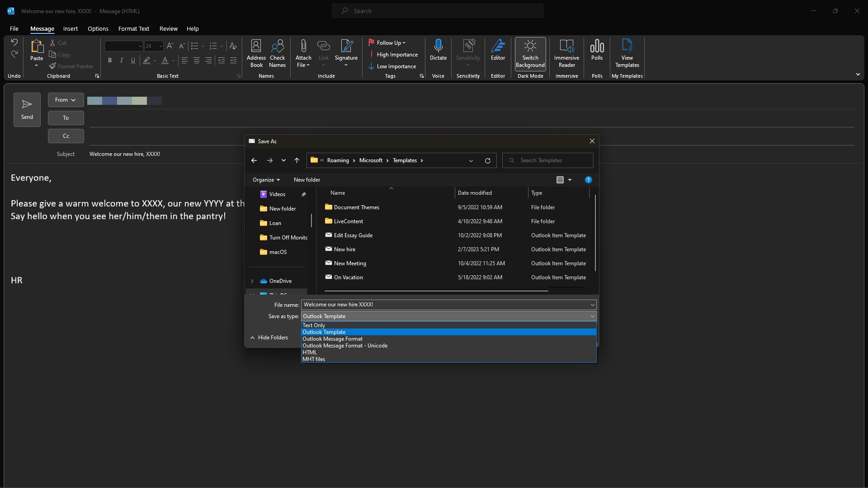Open the Insert ribbon tab
Viewport: 868px width, 488px height.
(x=70, y=29)
